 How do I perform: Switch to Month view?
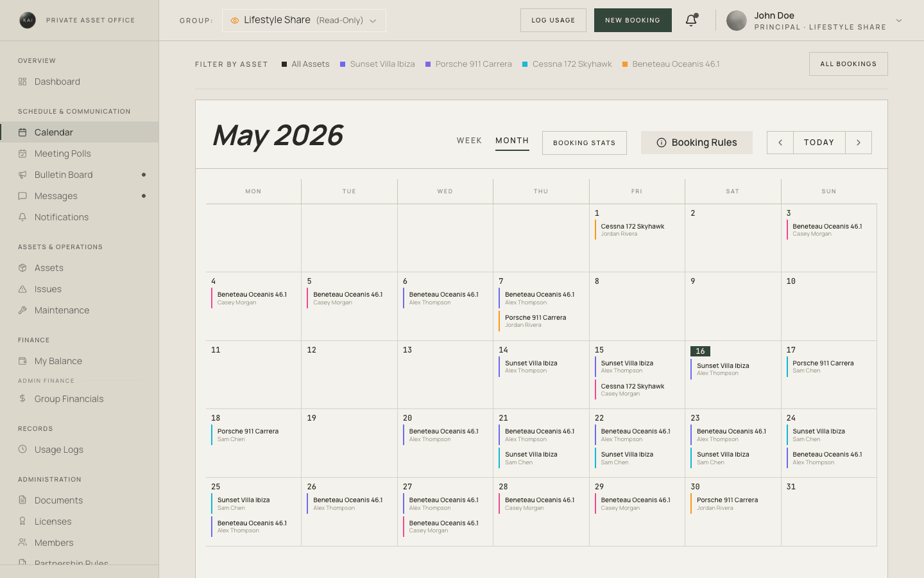click(512, 141)
